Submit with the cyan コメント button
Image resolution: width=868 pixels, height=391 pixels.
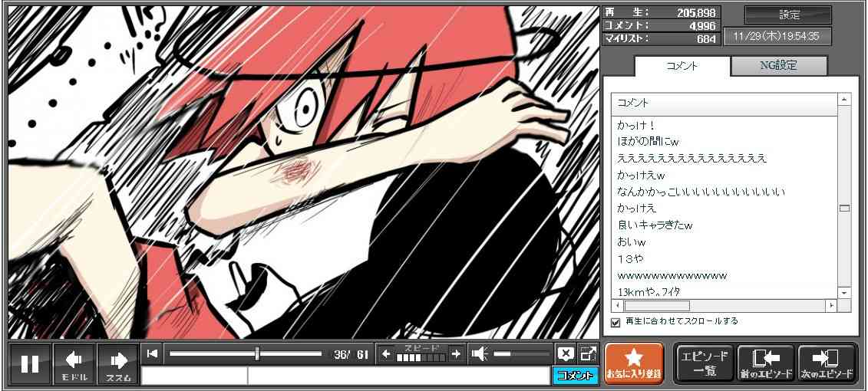(574, 376)
